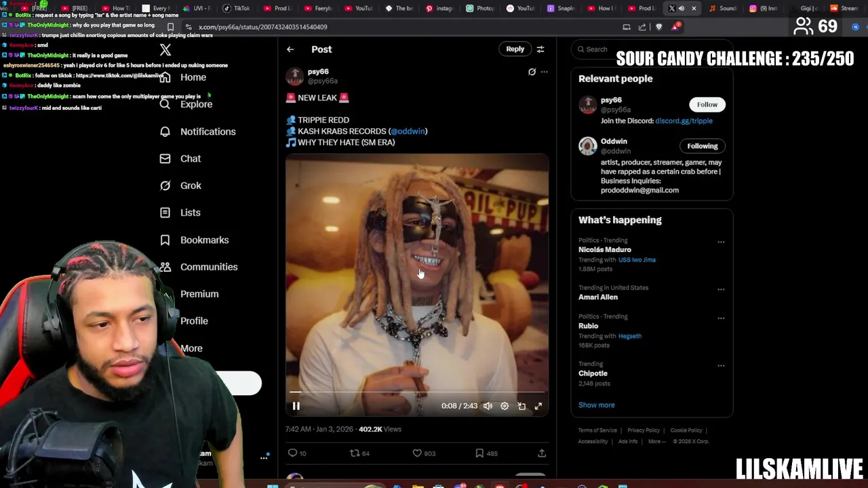
Task: Open more options for Nicolás Maduro trend
Action: click(721, 242)
